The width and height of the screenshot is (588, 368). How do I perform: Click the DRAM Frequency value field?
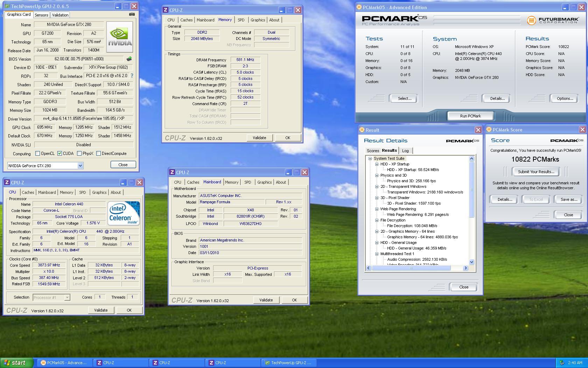click(x=245, y=60)
